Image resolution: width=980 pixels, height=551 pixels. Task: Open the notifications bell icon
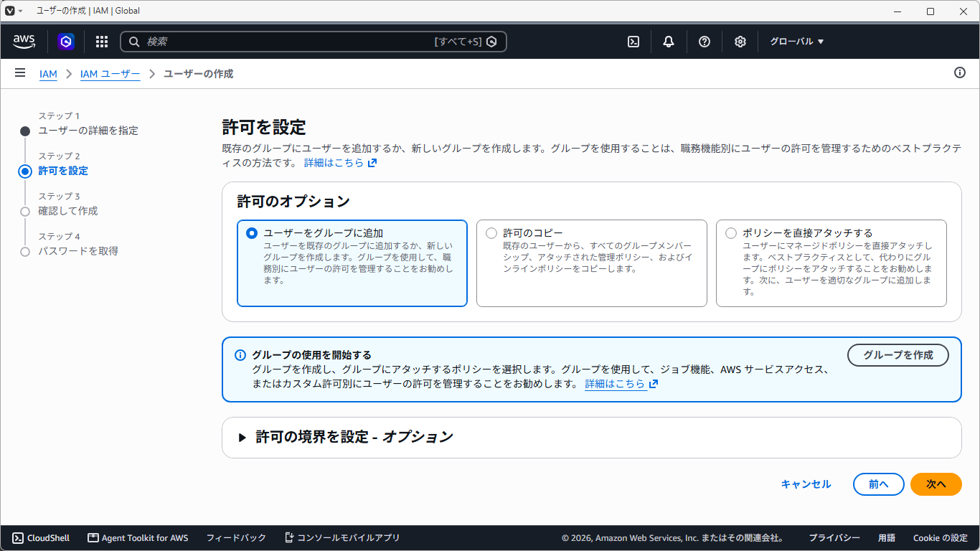pos(669,42)
